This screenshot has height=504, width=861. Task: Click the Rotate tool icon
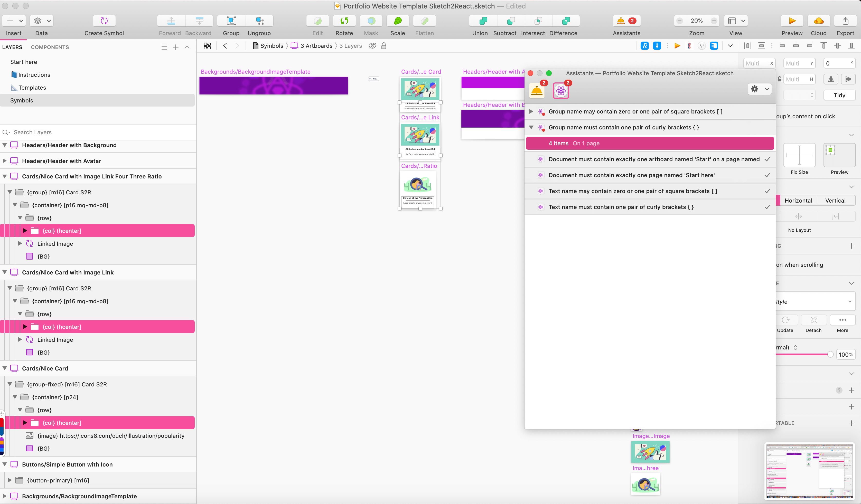pyautogui.click(x=344, y=21)
